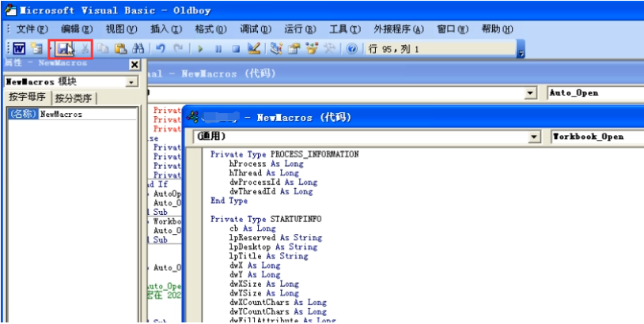
Task: Click code line dwXSize As Long
Action: tap(263, 284)
